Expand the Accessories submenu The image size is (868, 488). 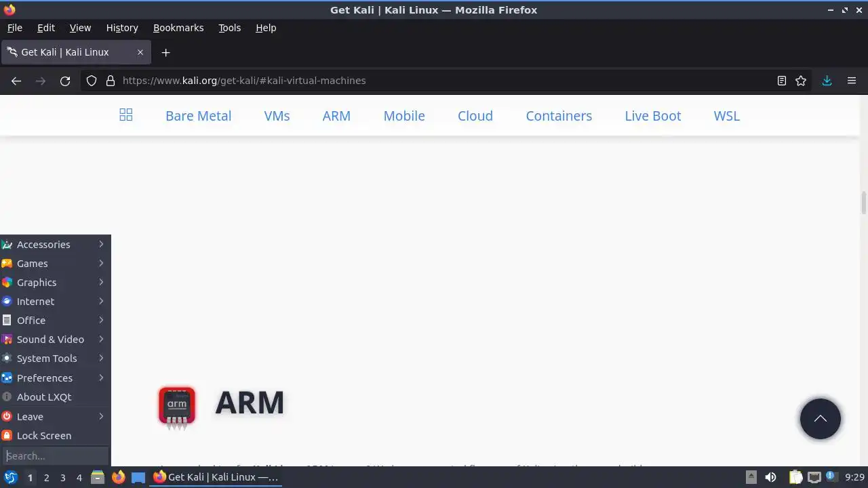coord(56,245)
